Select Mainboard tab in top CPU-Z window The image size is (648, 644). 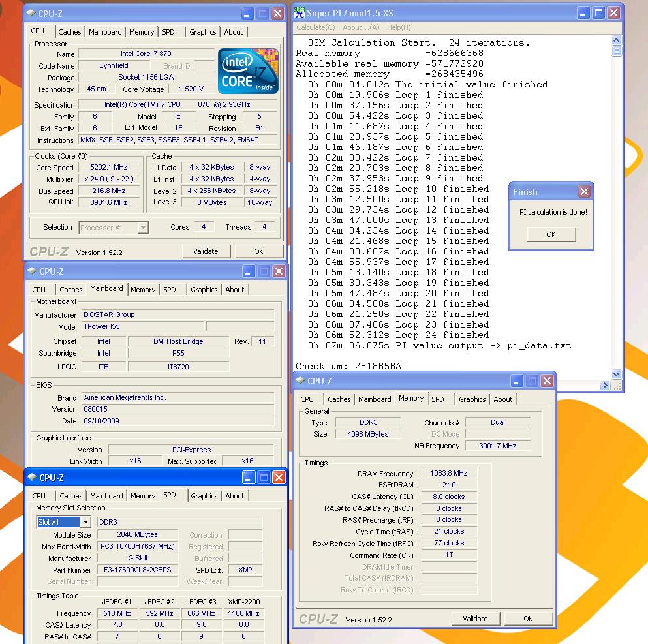(x=105, y=32)
